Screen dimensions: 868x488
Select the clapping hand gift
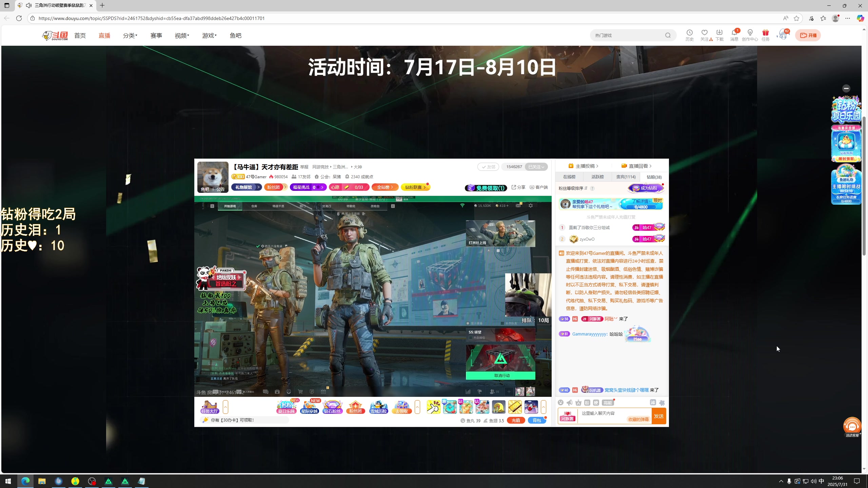click(x=433, y=407)
